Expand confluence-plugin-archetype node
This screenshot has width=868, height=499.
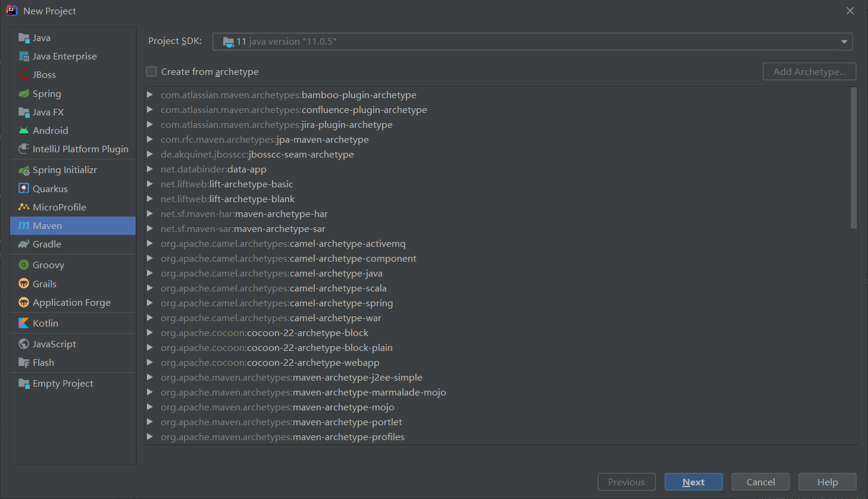tap(150, 109)
